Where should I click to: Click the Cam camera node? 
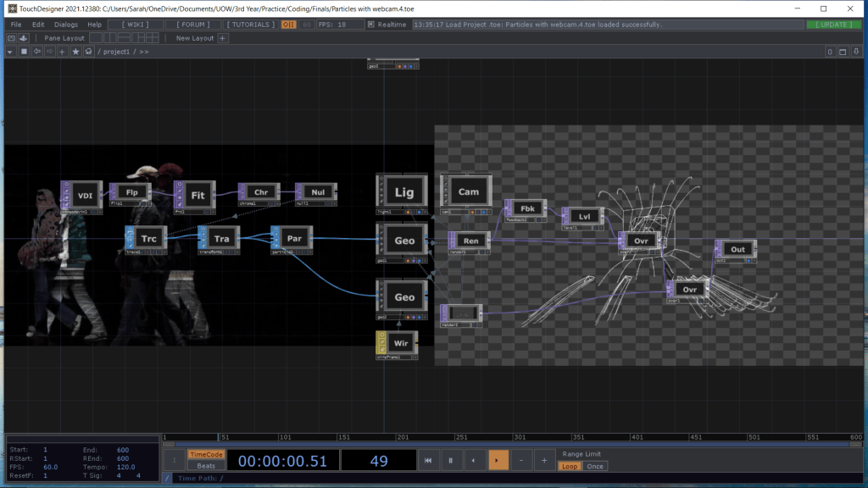tap(469, 191)
